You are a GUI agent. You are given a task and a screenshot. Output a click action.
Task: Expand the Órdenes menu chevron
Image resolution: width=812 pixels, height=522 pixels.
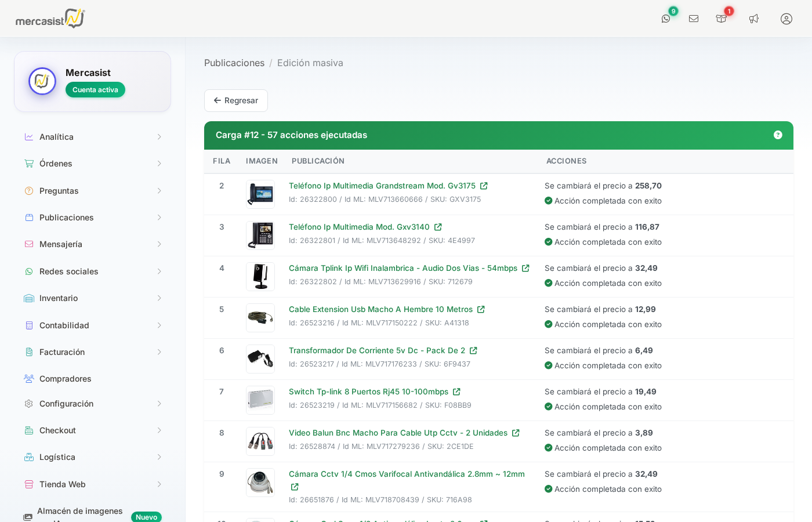[x=159, y=164]
